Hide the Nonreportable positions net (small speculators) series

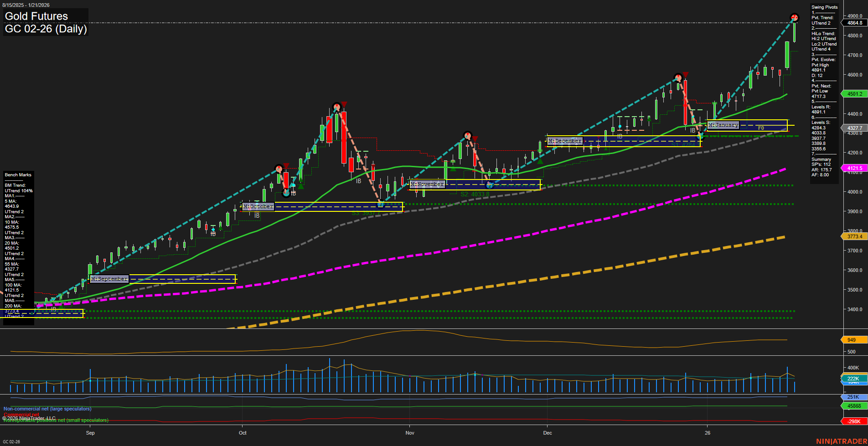pyautogui.click(x=56, y=420)
